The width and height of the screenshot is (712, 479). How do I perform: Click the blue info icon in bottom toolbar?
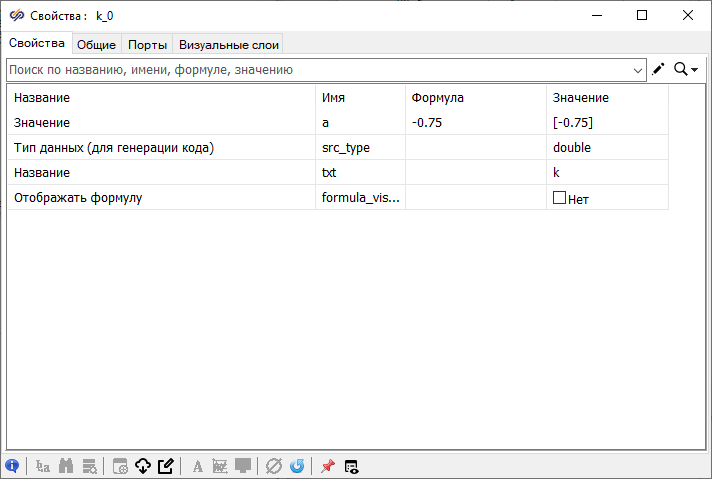pos(12,466)
